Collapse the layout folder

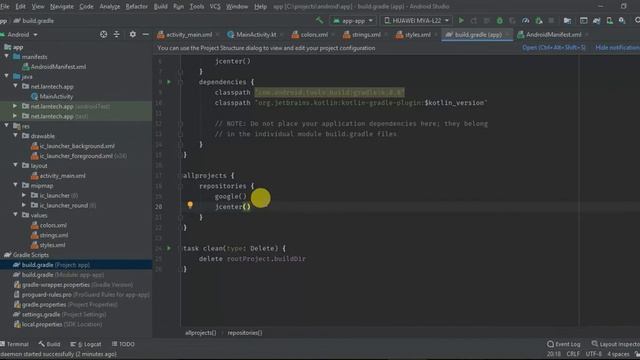[x=16, y=165]
